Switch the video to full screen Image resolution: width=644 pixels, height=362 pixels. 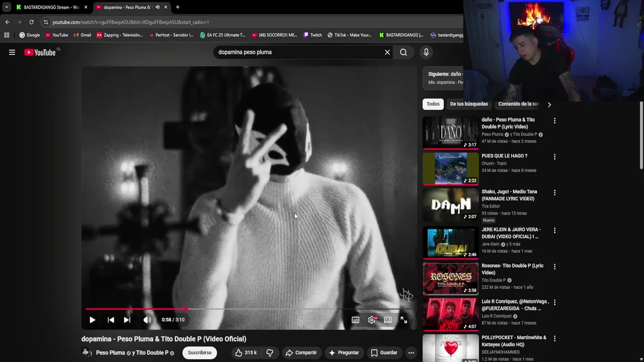click(x=404, y=320)
